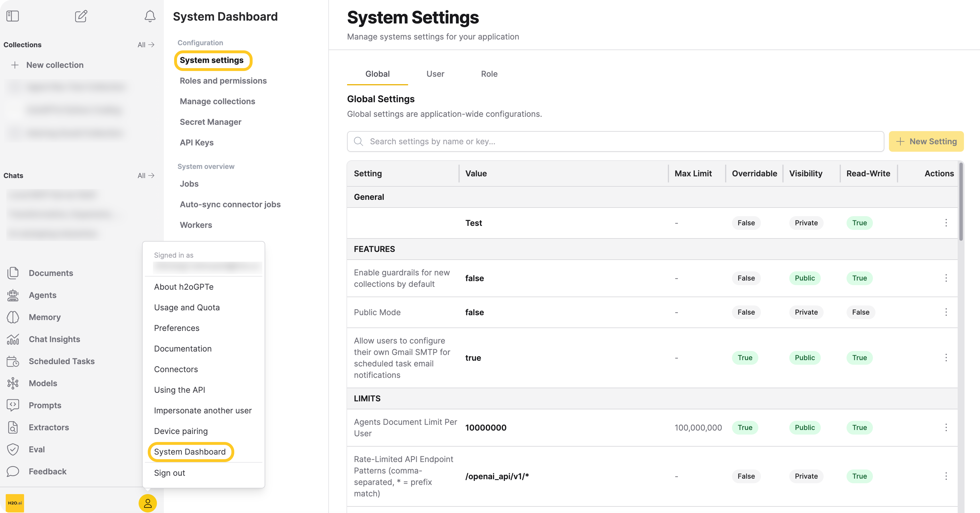Open Auto-sync connector jobs
Viewport: 980px width, 513px height.
[x=230, y=204]
